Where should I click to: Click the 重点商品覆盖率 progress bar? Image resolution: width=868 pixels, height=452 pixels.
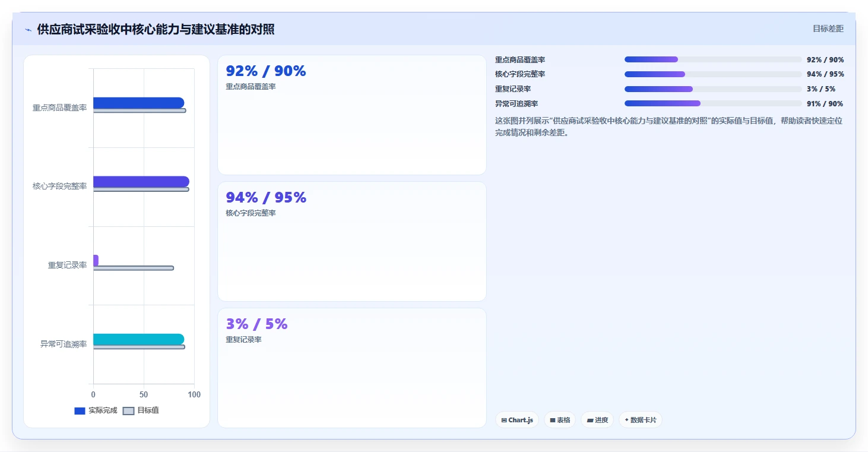[x=713, y=59]
